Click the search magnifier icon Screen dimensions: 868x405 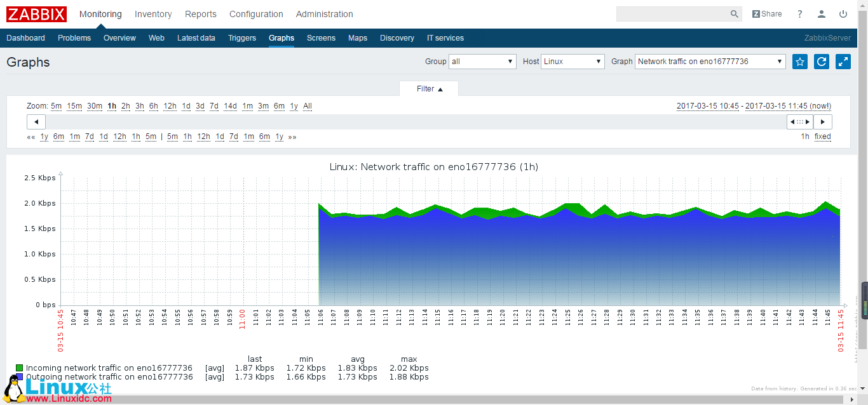coord(734,13)
